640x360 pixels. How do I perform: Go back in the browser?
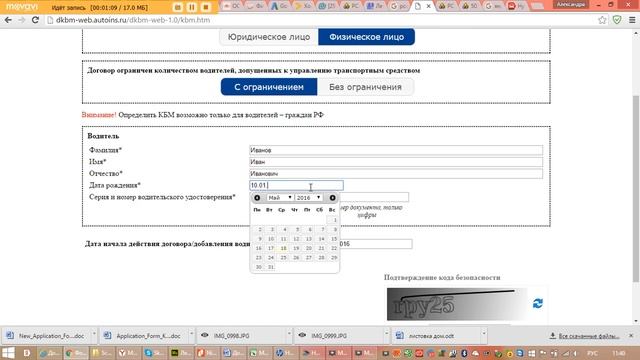(8, 20)
